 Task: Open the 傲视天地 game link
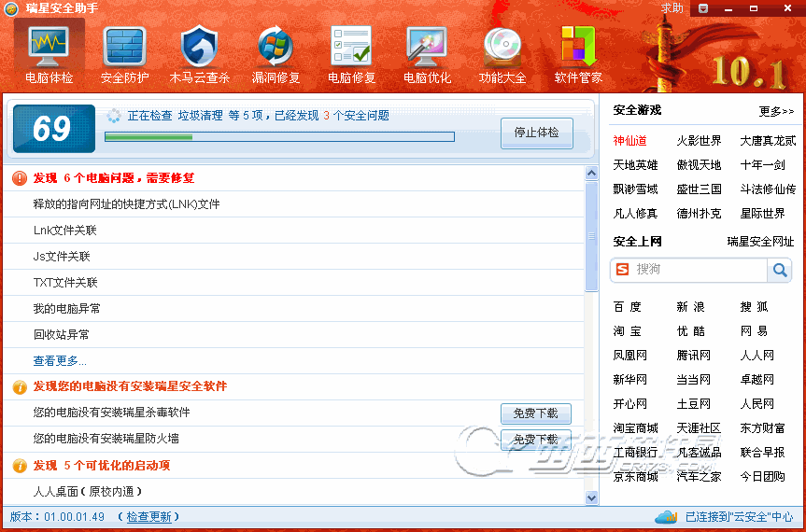(x=699, y=165)
